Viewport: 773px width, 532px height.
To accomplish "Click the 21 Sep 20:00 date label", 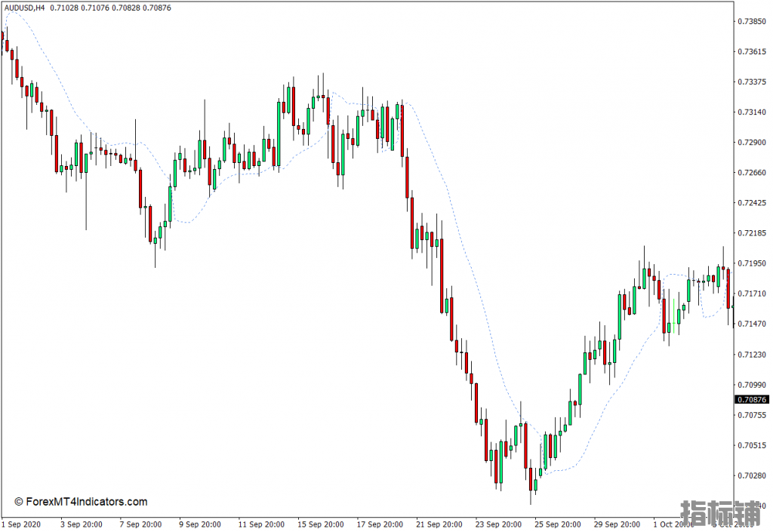I will (439, 524).
